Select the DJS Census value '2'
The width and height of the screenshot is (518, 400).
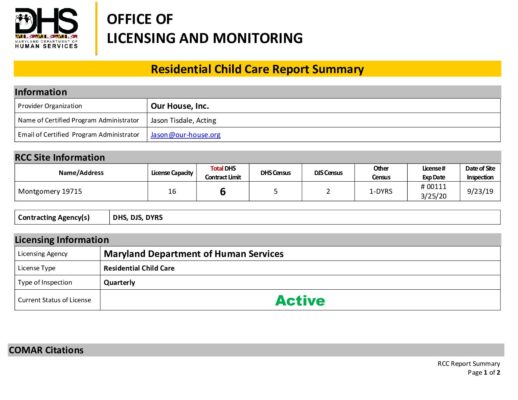click(328, 191)
